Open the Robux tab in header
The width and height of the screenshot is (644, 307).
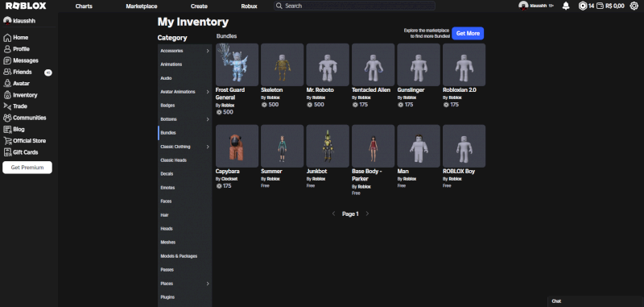[x=249, y=6]
